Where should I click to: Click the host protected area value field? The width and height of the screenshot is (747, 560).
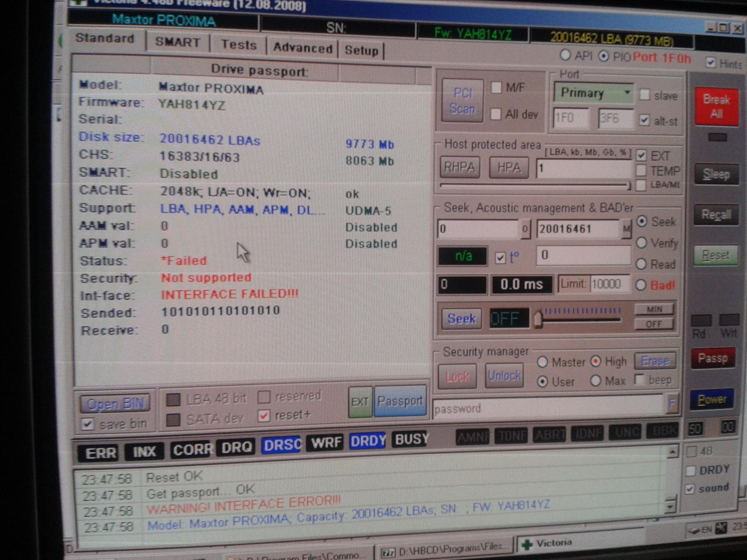click(584, 169)
